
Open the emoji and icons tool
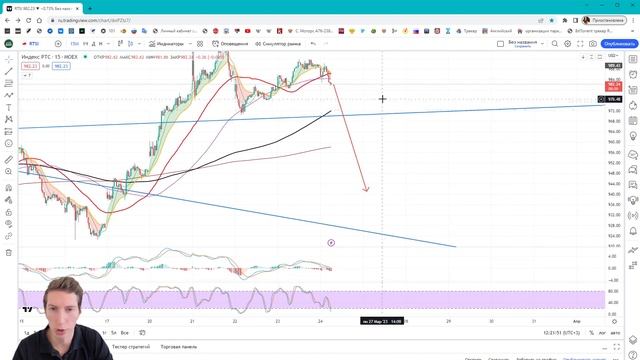[x=9, y=143]
